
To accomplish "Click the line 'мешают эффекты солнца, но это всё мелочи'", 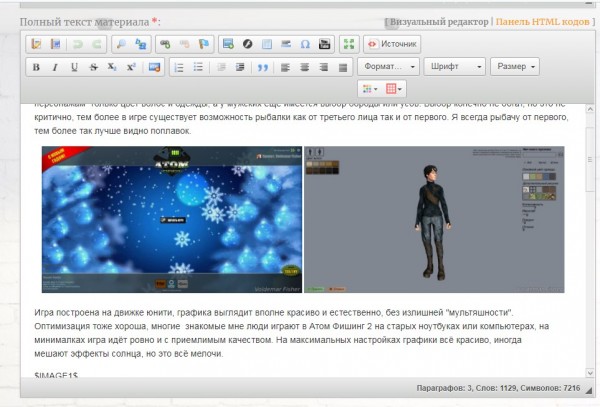I will click(x=129, y=354).
